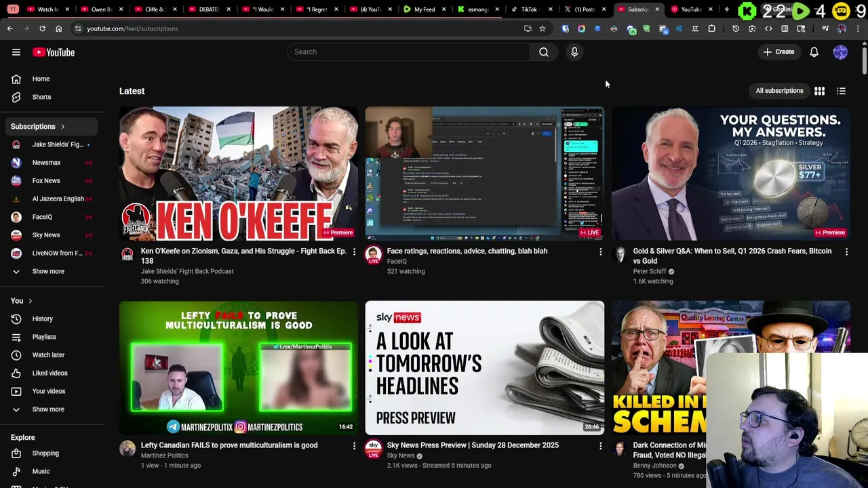This screenshot has width=868, height=488.
Task: Open the Create dropdown
Action: click(x=778, y=52)
